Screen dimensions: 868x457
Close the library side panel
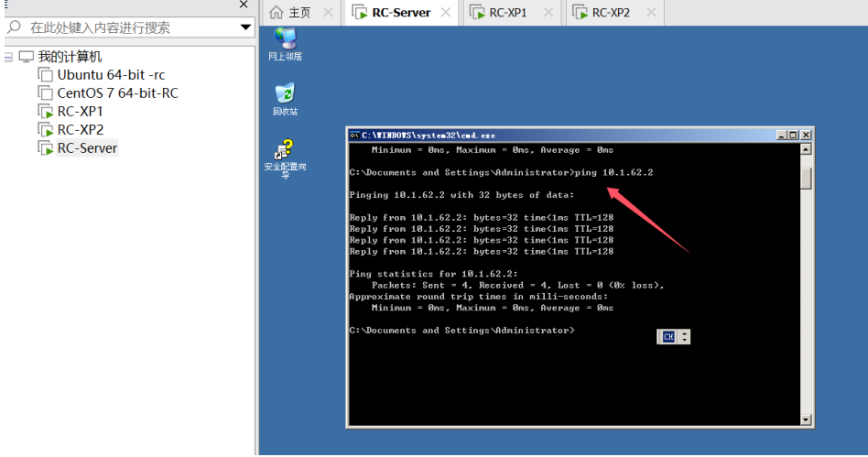click(244, 5)
